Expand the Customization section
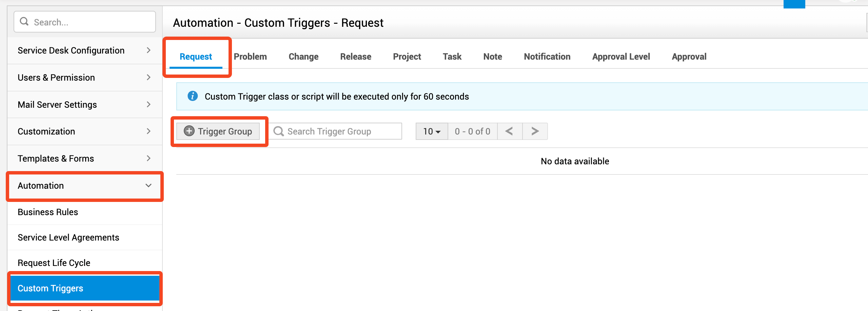Viewport: 868px width, 311px height. pyautogui.click(x=85, y=131)
